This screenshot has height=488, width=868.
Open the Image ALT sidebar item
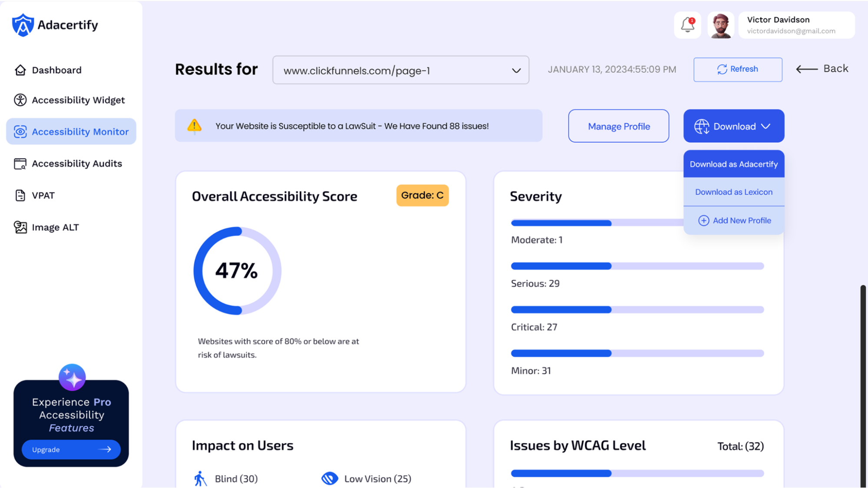(46, 227)
